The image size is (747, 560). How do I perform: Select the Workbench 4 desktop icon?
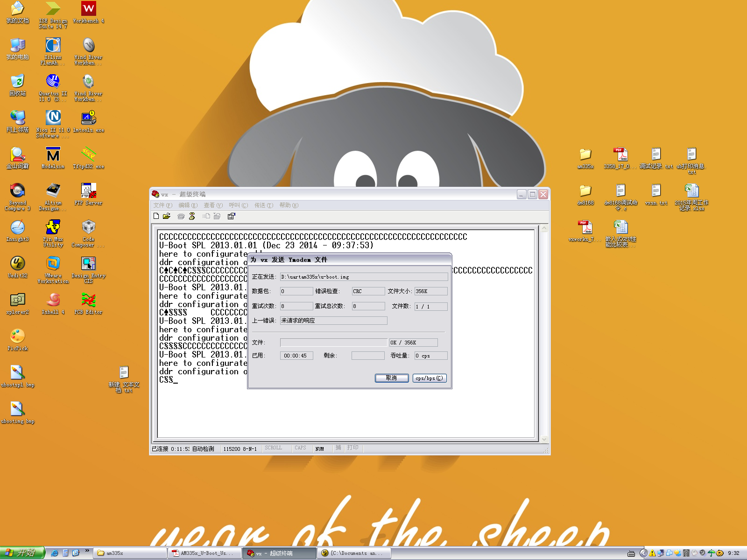coord(88,13)
